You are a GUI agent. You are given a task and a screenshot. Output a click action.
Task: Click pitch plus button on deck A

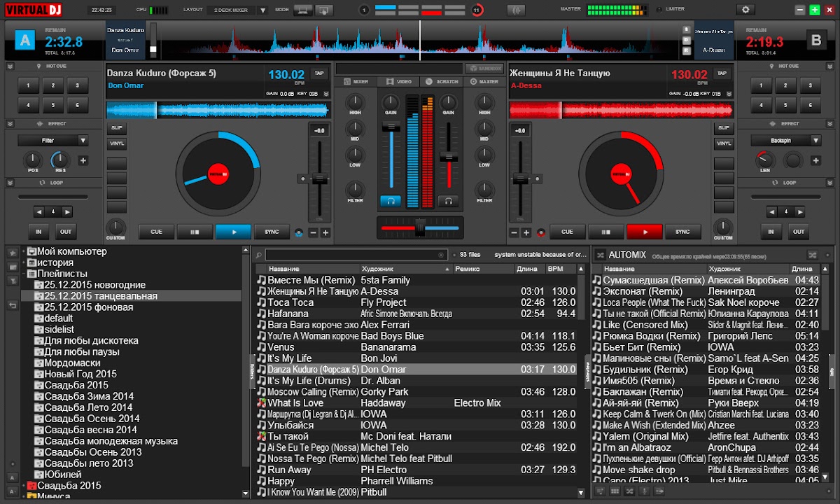click(x=325, y=232)
